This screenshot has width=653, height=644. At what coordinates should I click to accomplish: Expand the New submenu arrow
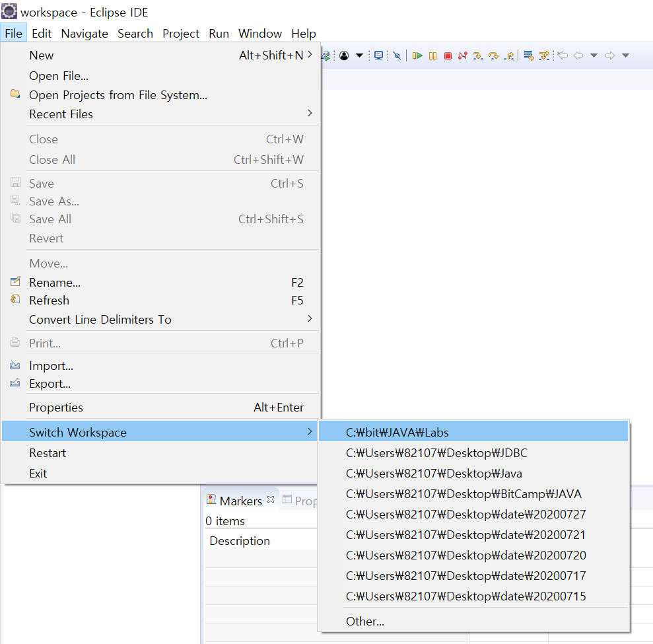[x=310, y=55]
